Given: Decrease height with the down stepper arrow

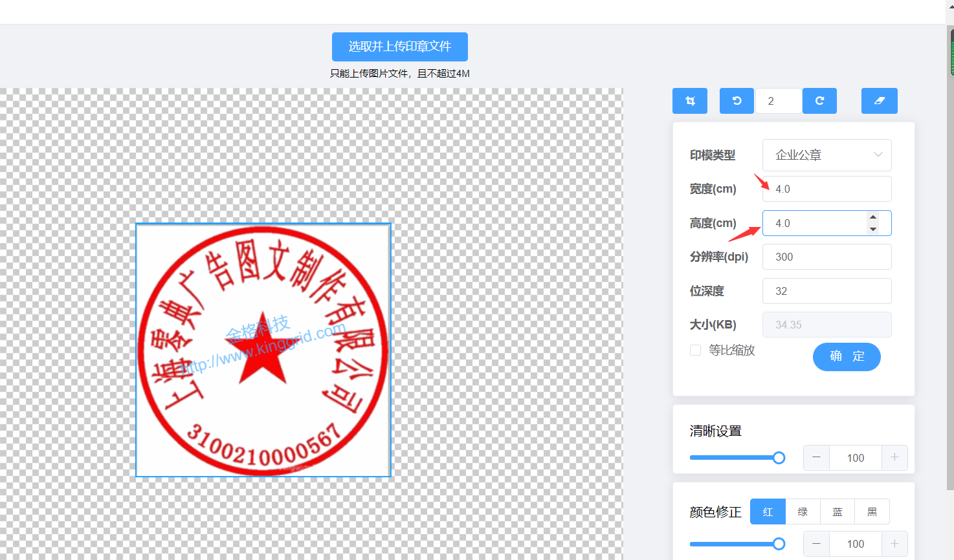Looking at the screenshot, I should point(873,229).
